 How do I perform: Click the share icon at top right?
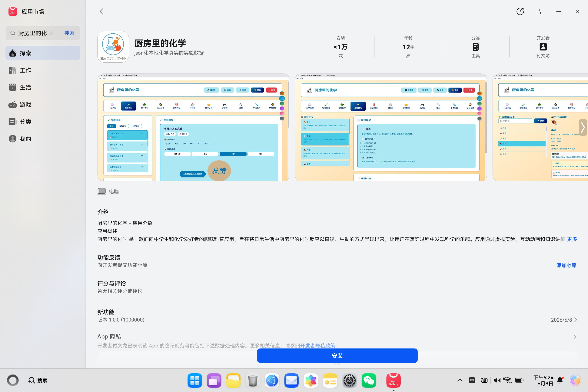pyautogui.click(x=520, y=11)
